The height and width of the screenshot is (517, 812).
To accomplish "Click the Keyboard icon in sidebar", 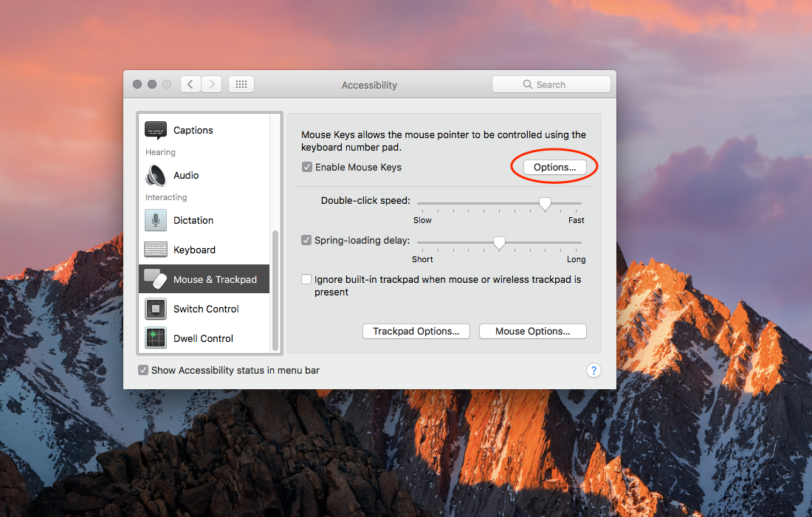I will (x=155, y=250).
